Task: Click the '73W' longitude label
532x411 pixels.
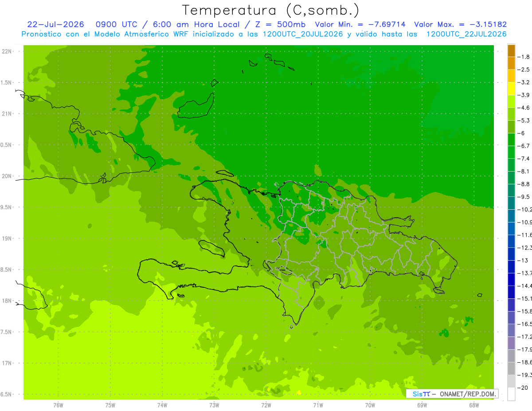Action: point(214,405)
